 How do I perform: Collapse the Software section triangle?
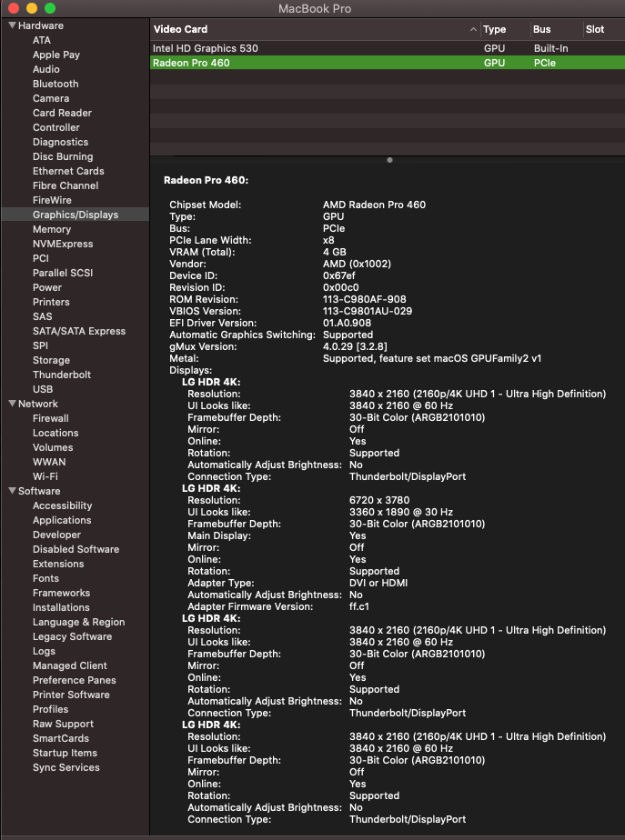[12, 491]
